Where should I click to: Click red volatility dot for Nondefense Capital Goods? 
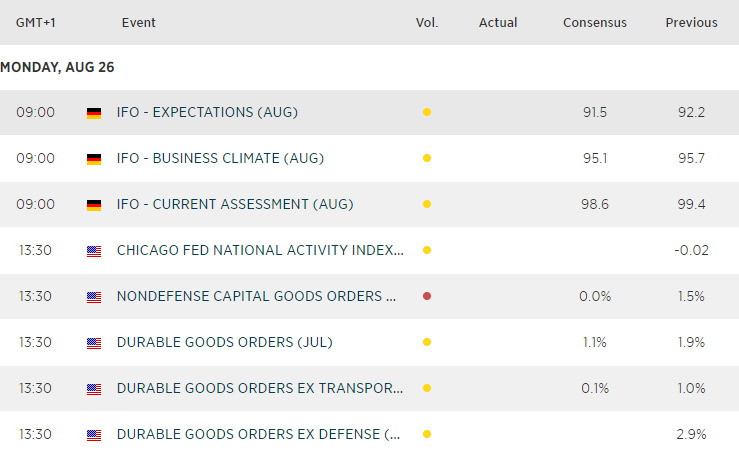point(427,296)
